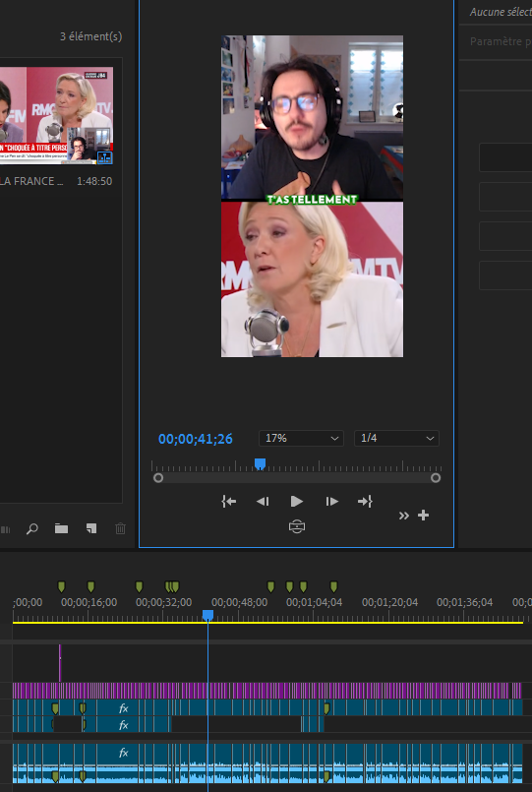Click the fx badge on the audio track
This screenshot has width=532, height=792.
124,753
